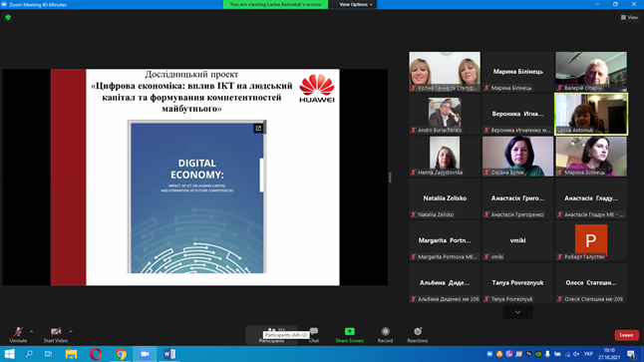Show next page of participant tiles

(518, 312)
